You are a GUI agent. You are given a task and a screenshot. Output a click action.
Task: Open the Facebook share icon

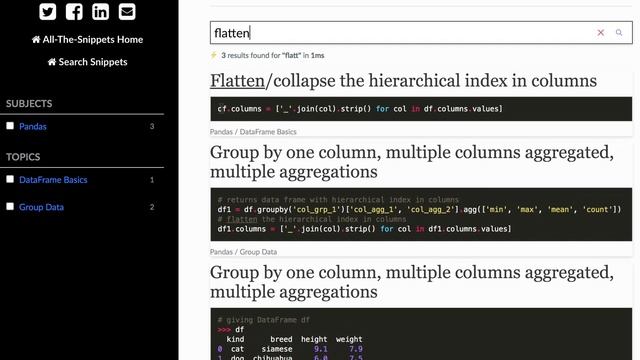click(74, 11)
